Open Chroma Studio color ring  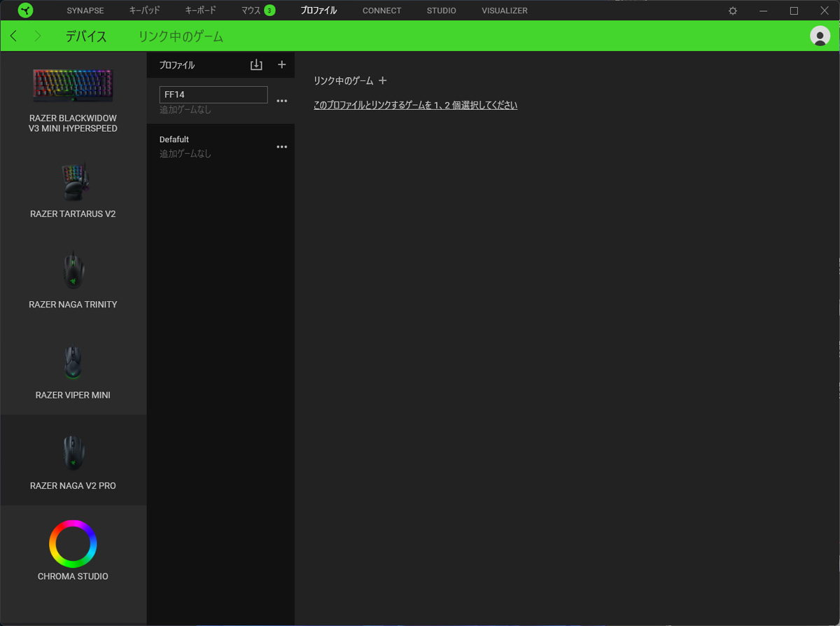point(73,544)
